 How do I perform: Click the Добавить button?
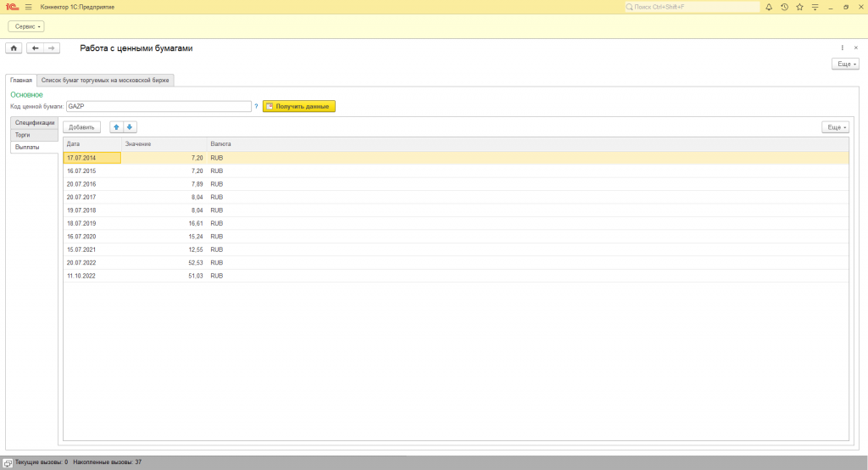coord(81,127)
